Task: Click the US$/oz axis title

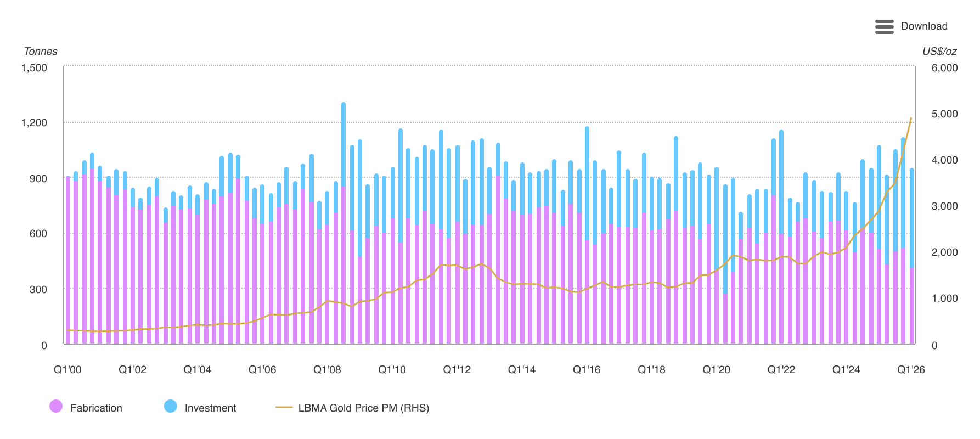Action: pyautogui.click(x=939, y=52)
